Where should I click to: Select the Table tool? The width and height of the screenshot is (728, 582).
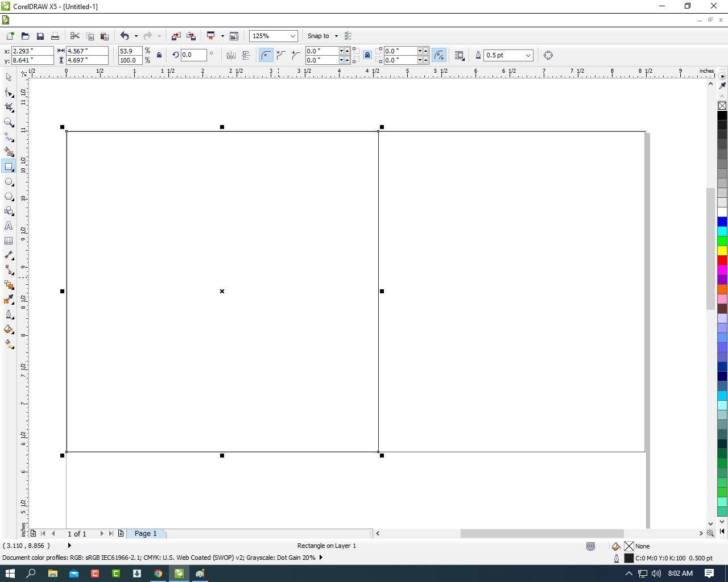9,240
